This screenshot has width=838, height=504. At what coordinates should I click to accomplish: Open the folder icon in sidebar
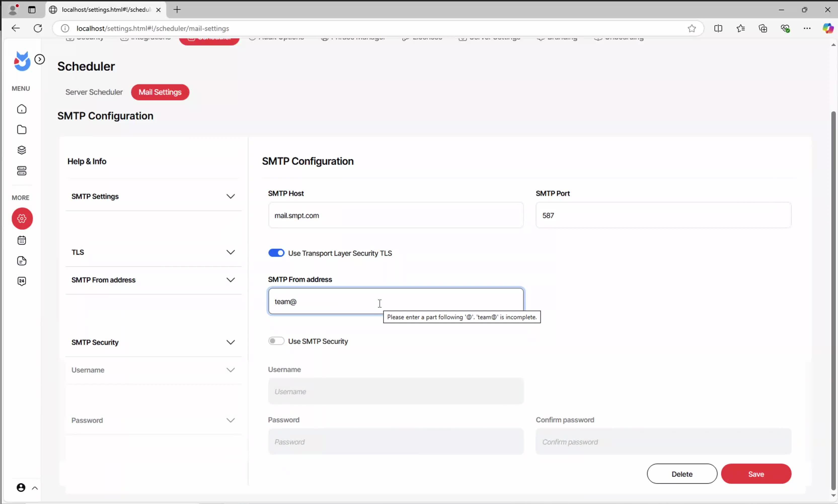pyautogui.click(x=22, y=130)
